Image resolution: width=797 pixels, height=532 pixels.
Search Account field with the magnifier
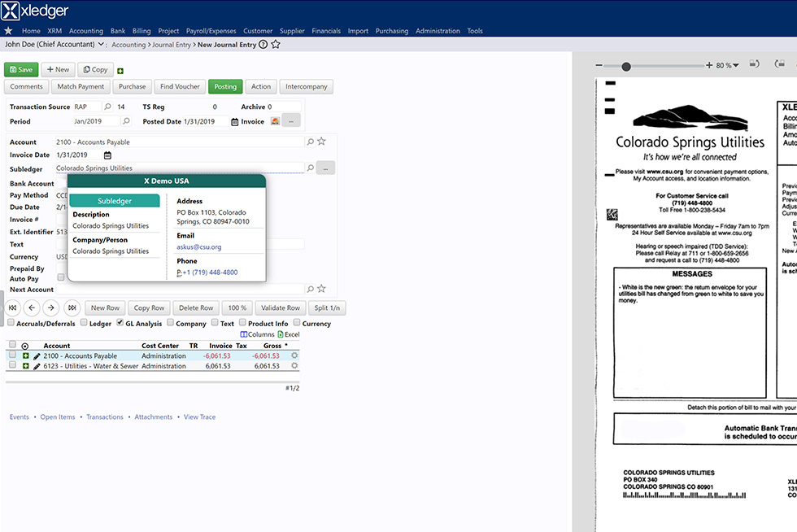(x=310, y=142)
